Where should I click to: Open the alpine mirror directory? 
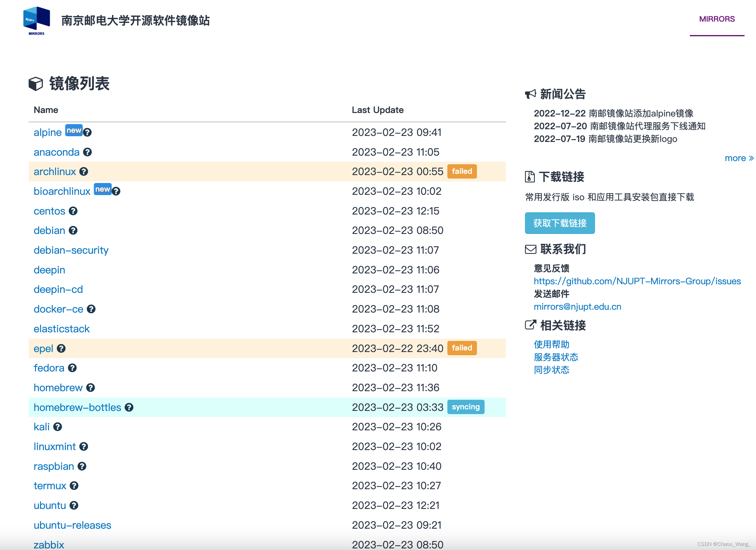click(47, 132)
